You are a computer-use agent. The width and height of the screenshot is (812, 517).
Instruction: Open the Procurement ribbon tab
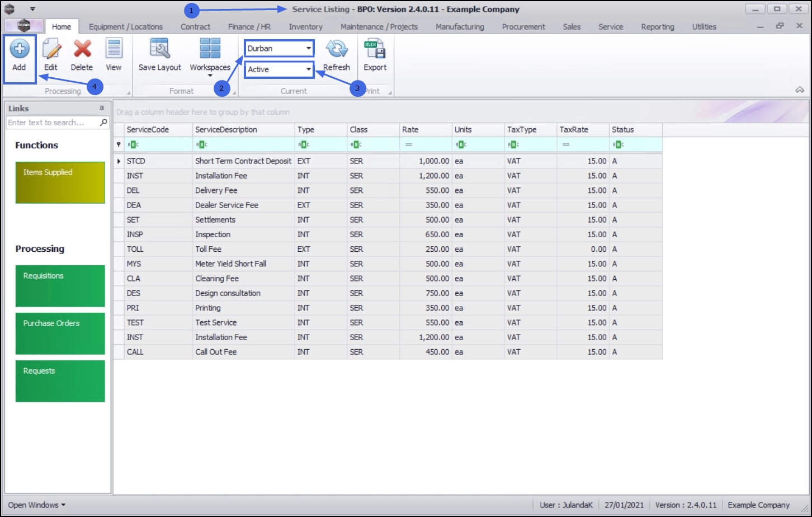(523, 27)
